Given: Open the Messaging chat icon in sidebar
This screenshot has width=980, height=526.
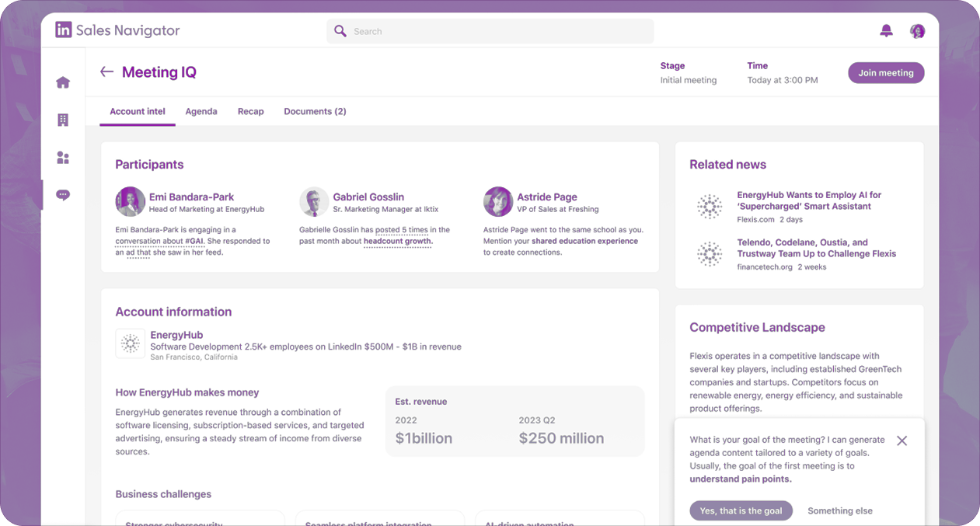Looking at the screenshot, I should (63, 195).
